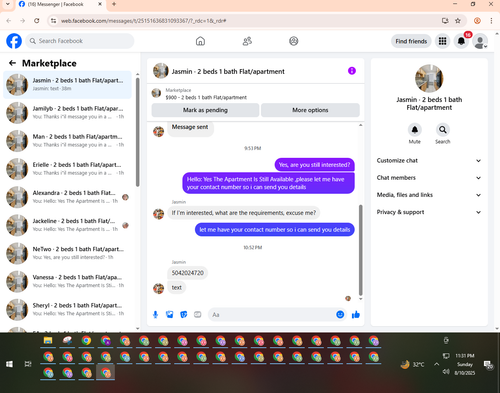This screenshot has height=393, width=500.
Task: Open the Facebook logo home link
Action: (x=14, y=41)
